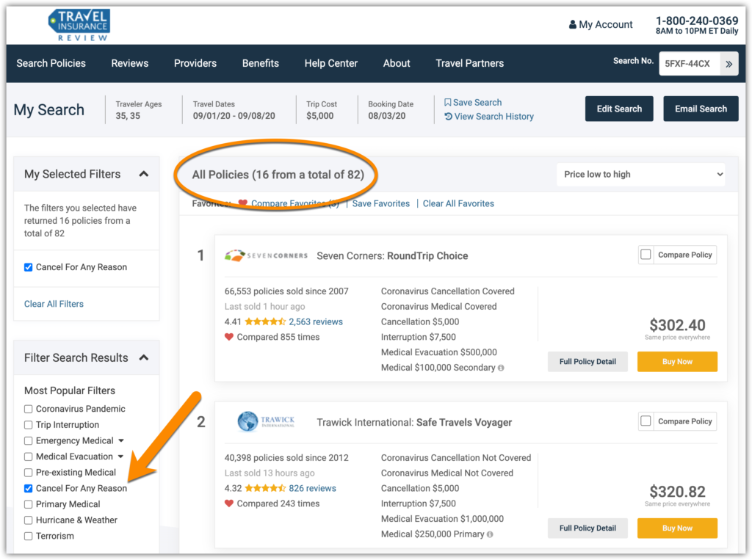Click Coronavirus Cancellation Covered text
The width and height of the screenshot is (752, 560).
[x=447, y=291]
